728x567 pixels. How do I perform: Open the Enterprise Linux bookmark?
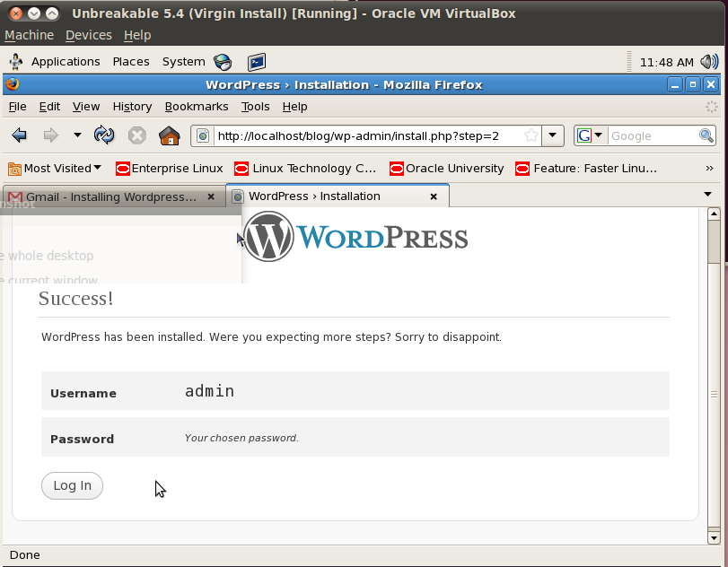coord(169,169)
